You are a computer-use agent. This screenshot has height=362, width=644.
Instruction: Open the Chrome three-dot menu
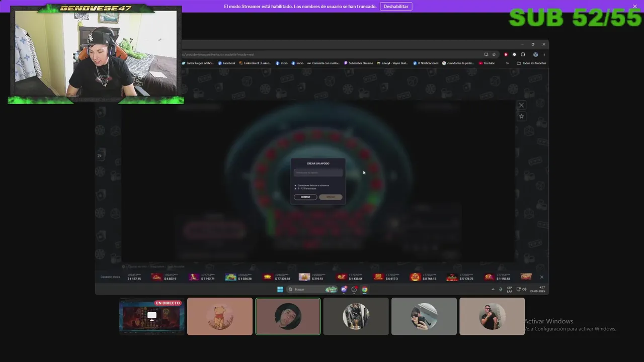544,54
